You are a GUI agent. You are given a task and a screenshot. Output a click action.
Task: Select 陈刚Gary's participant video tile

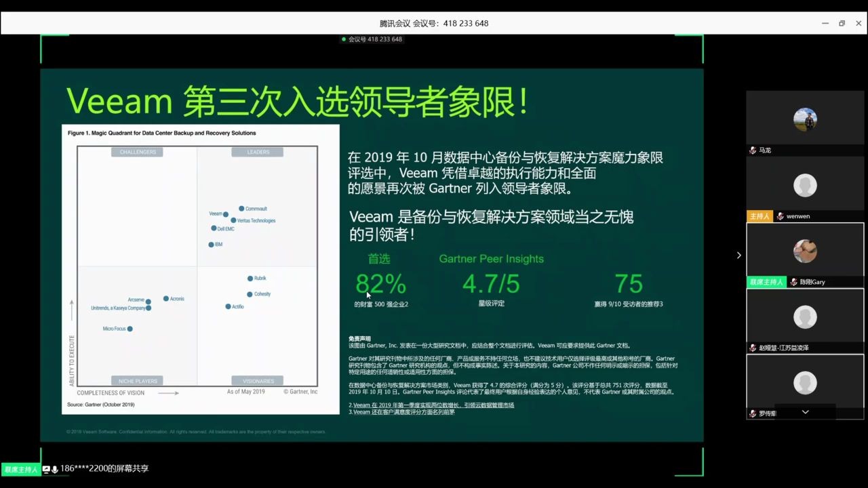point(805,255)
